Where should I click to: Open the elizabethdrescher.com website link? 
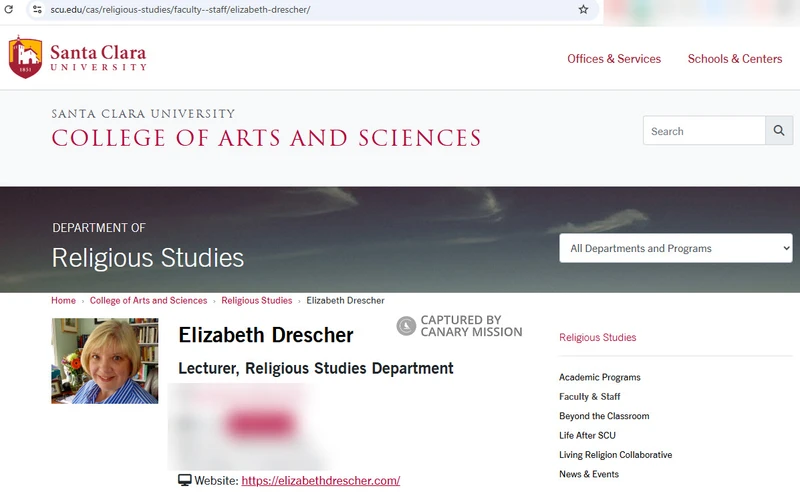(320, 480)
